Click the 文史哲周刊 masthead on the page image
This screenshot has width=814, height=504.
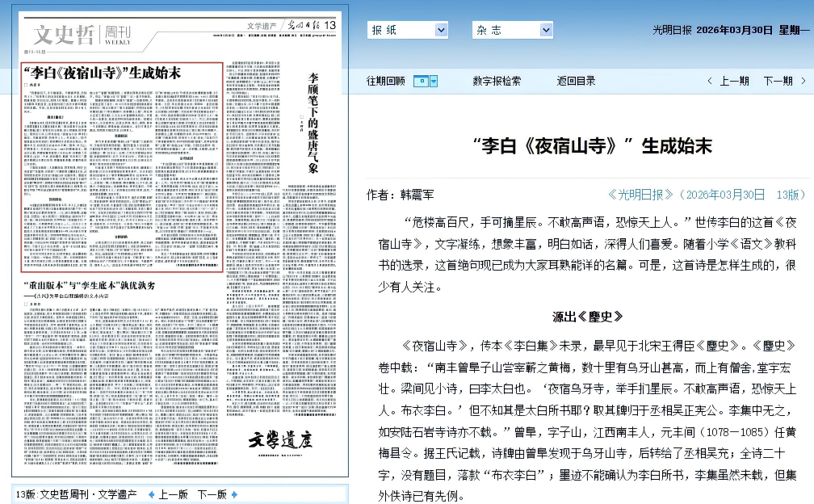81,34
